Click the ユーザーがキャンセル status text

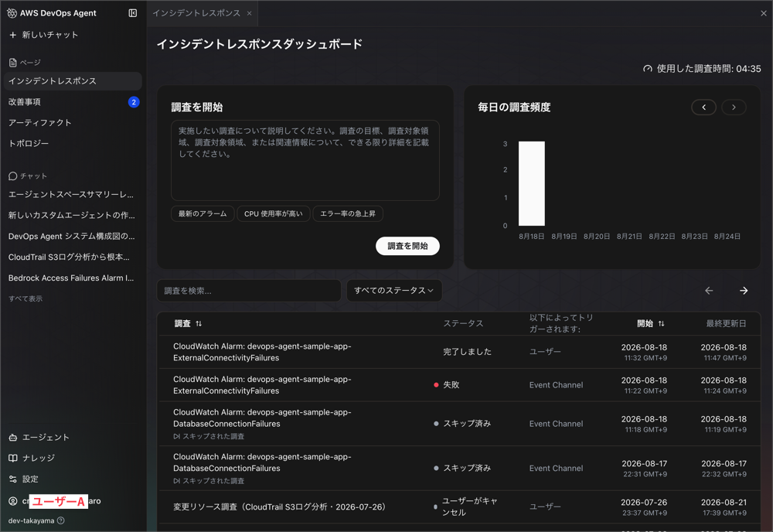(x=470, y=506)
